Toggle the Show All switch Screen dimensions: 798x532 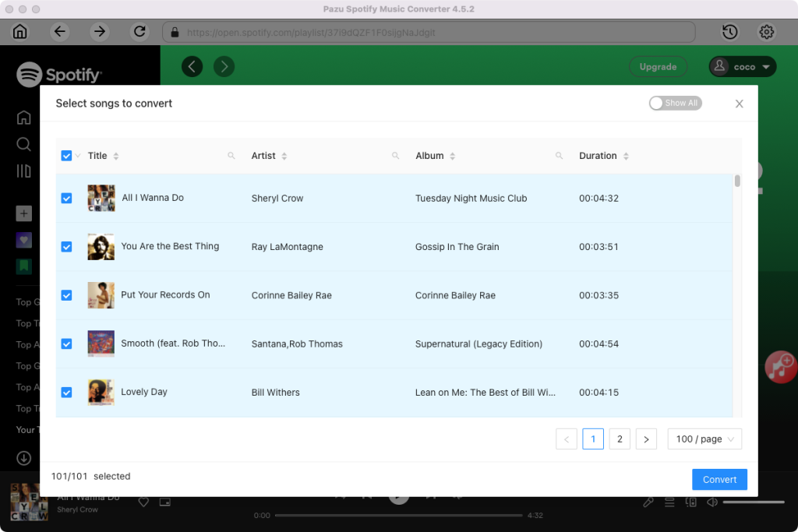pyautogui.click(x=675, y=103)
